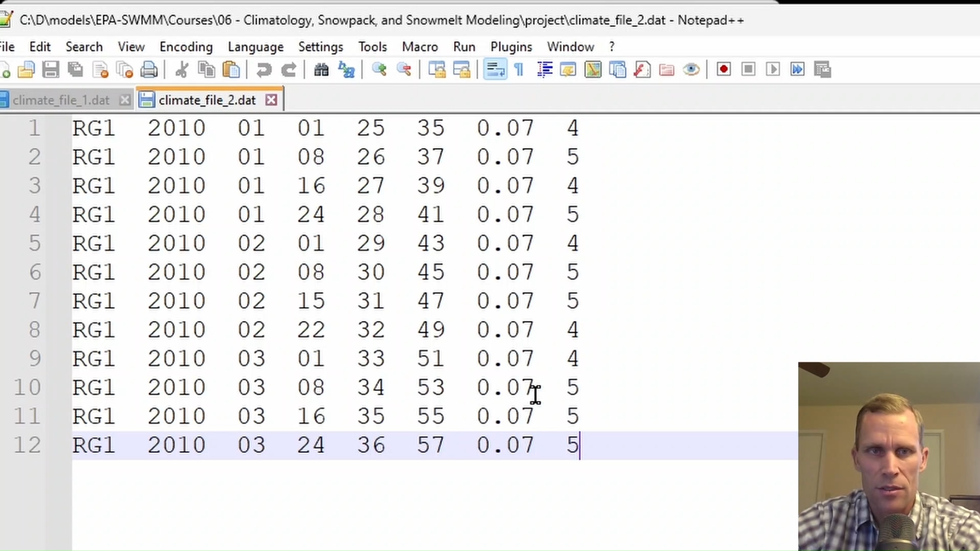Click the Save file toolbar icon
The height and width of the screenshot is (551, 980).
click(51, 70)
